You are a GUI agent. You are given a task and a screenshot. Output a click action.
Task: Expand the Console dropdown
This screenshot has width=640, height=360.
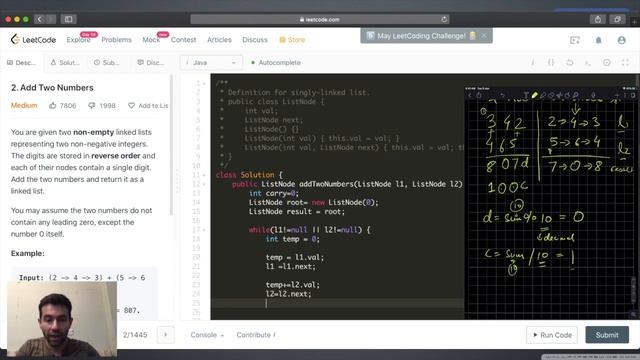coord(207,335)
